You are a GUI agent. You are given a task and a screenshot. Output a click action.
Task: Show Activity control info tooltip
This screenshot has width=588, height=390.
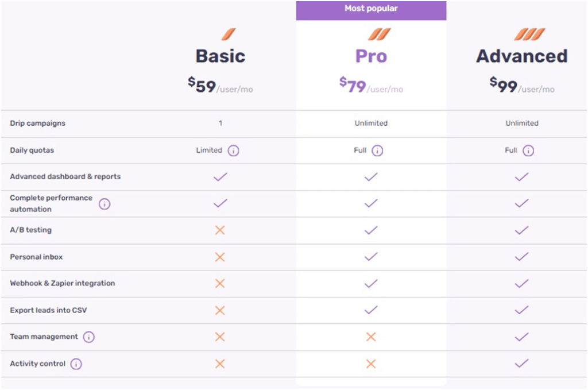pyautogui.click(x=76, y=364)
